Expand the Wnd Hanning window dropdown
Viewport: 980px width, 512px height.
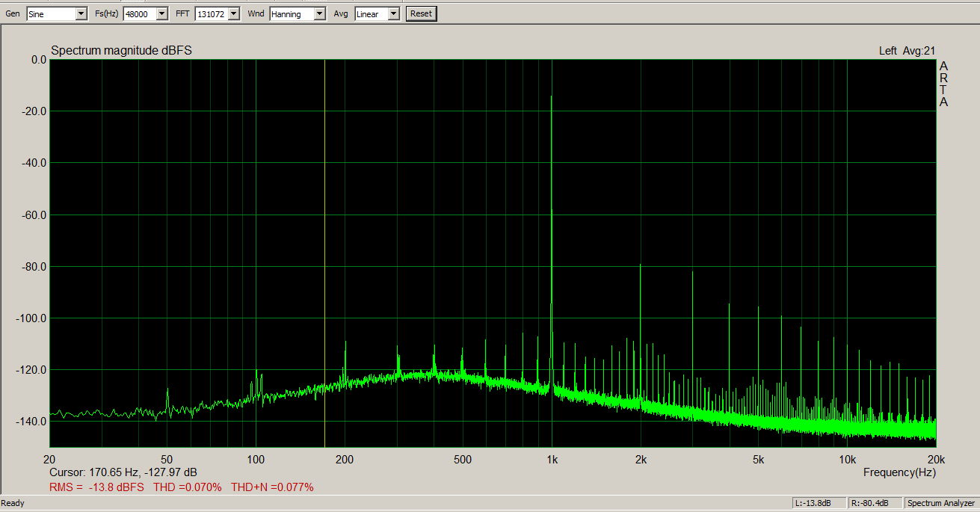(x=298, y=13)
